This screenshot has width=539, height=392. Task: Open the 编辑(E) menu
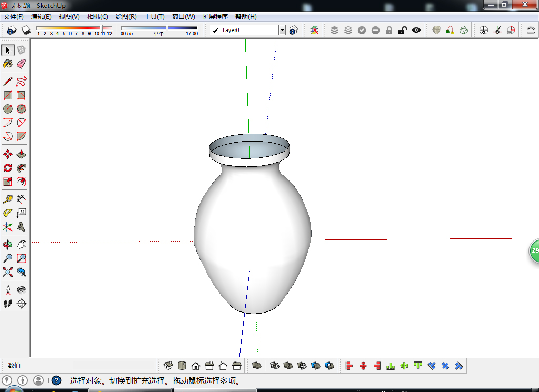click(41, 17)
